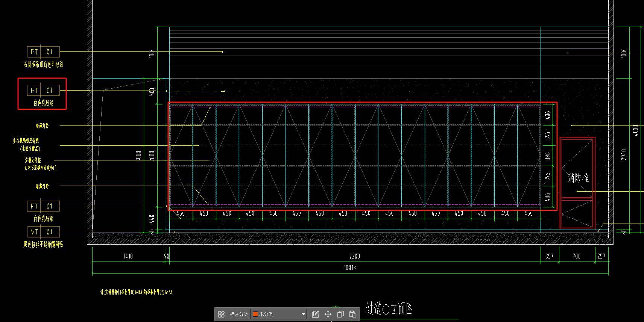Click the 生态板隔板及背板 annotation label

click(26, 141)
